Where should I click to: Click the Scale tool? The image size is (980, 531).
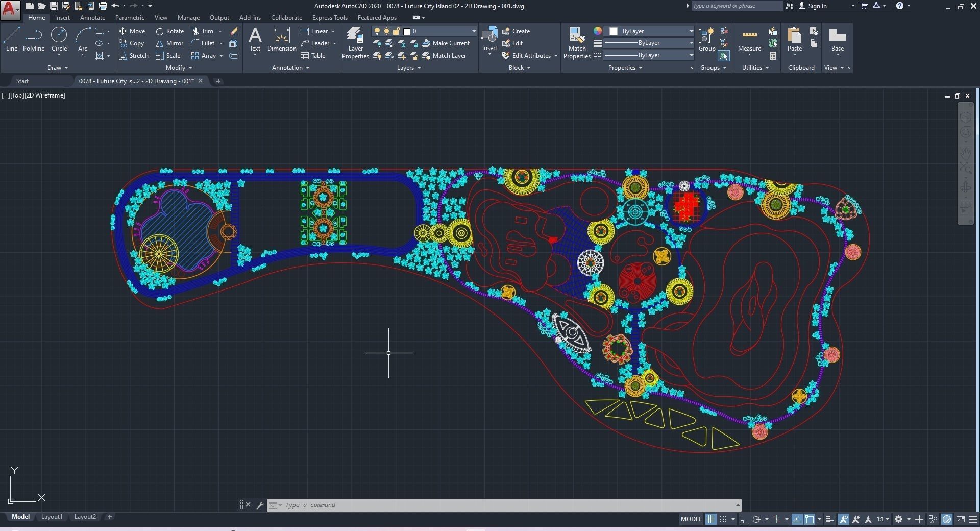168,56
